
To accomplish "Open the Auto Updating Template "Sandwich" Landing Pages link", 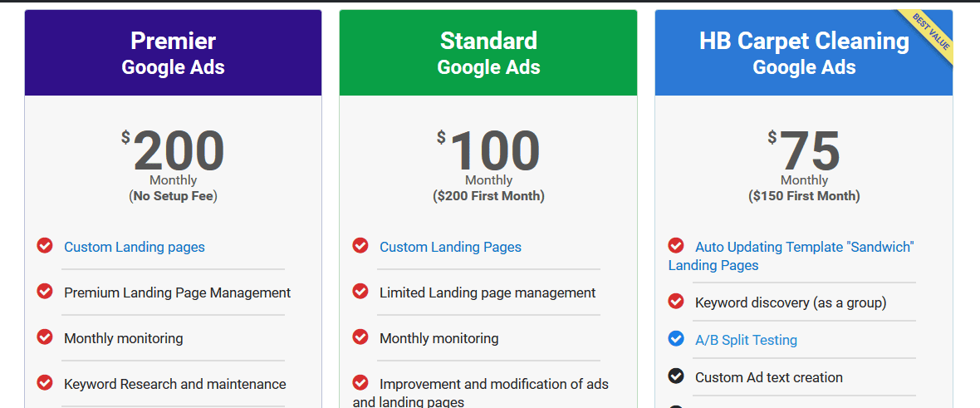I will click(x=791, y=256).
